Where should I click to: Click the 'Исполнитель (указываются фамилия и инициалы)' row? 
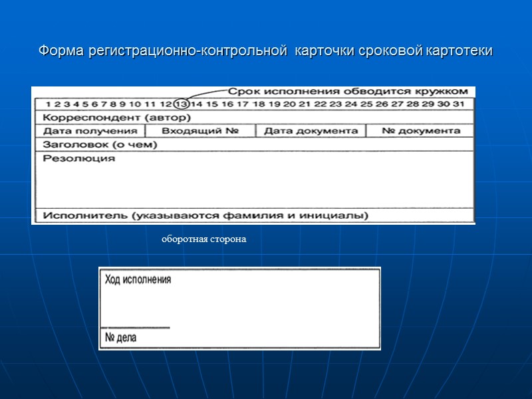click(x=255, y=215)
